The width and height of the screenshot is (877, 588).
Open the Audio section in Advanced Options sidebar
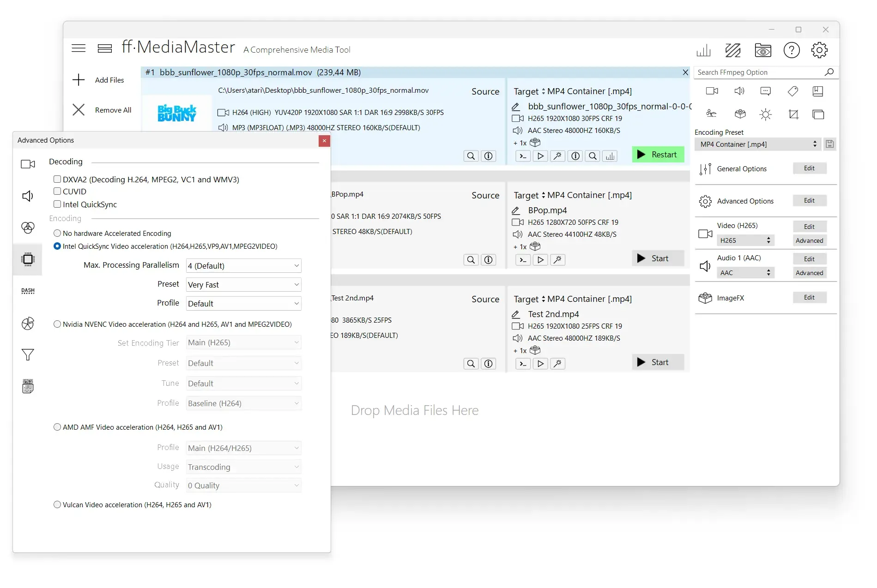click(x=28, y=196)
